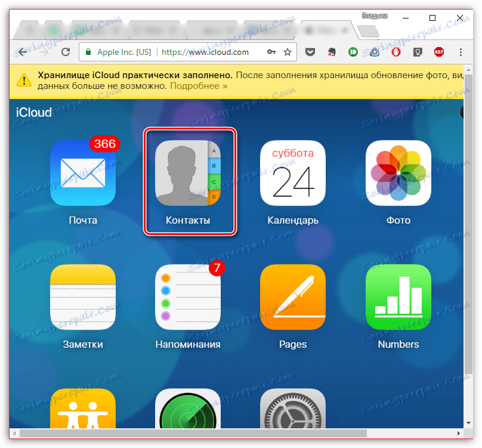The image size is (482, 448).
Task: Click the Владыка profile name button
Action: point(375,16)
